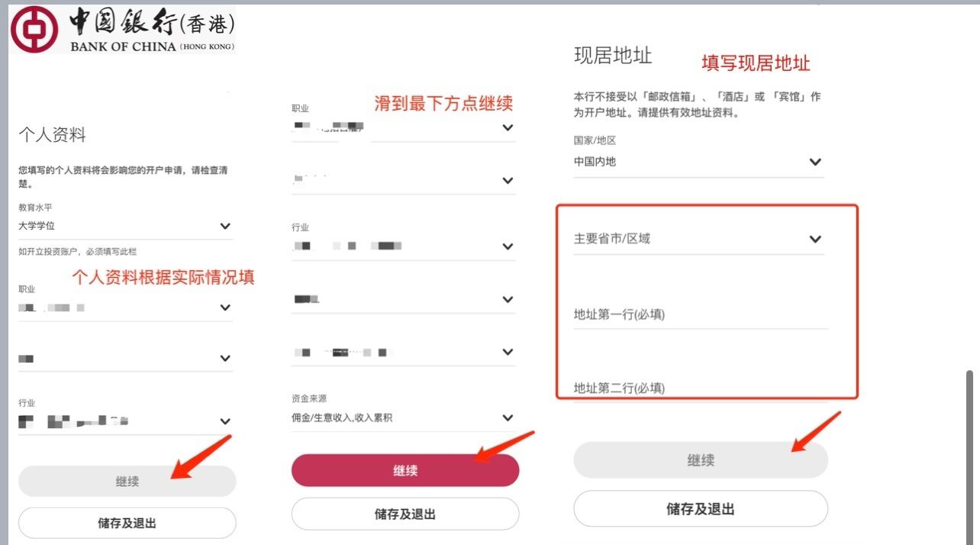The height and width of the screenshot is (545, 980).
Task: Click 储存及退出 in the middle panel
Action: click(x=405, y=514)
